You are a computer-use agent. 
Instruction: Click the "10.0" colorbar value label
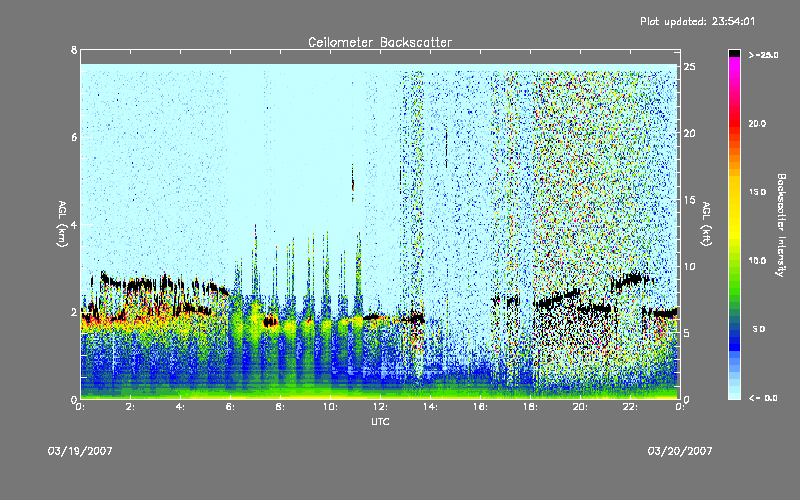[x=757, y=260]
